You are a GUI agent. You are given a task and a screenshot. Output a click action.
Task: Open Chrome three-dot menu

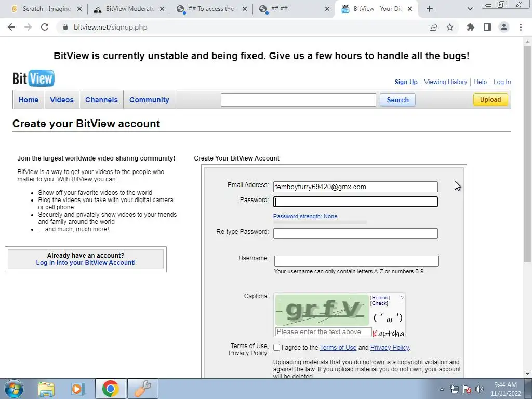521,27
